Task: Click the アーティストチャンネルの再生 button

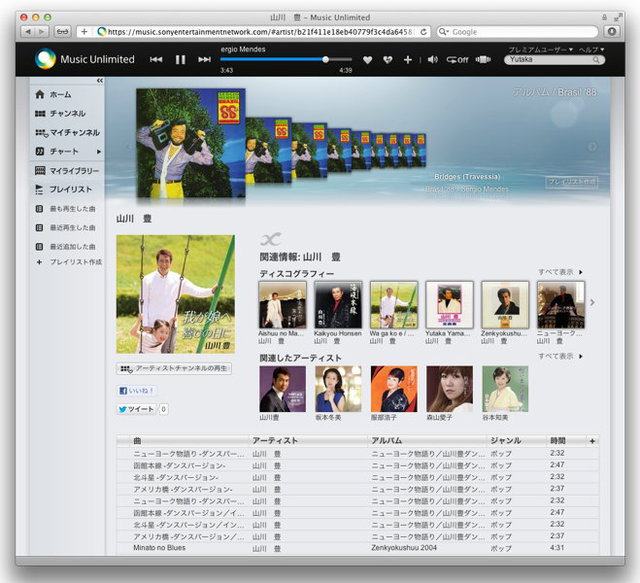Action: click(174, 369)
